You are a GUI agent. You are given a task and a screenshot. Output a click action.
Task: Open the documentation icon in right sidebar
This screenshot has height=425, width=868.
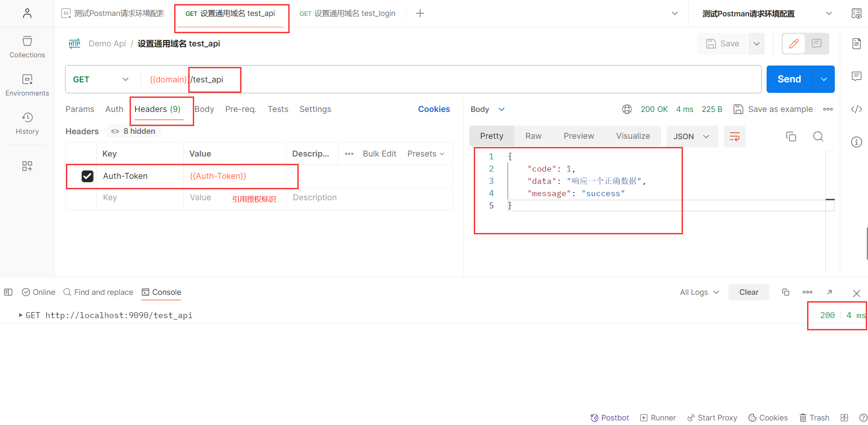coord(857,44)
